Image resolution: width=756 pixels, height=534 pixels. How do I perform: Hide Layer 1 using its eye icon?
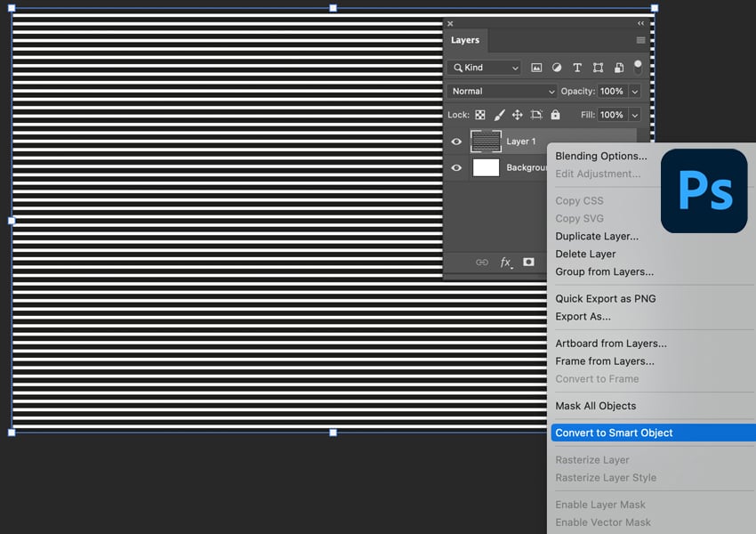[x=456, y=142]
